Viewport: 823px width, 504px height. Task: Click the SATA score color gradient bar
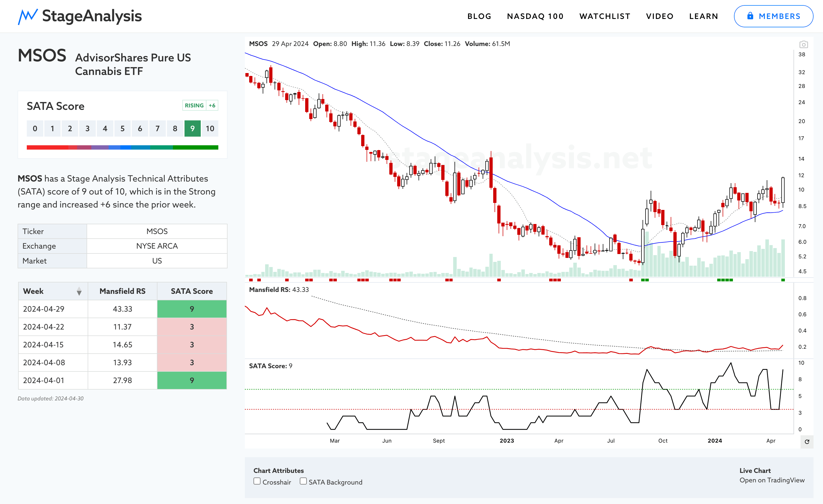click(x=122, y=147)
